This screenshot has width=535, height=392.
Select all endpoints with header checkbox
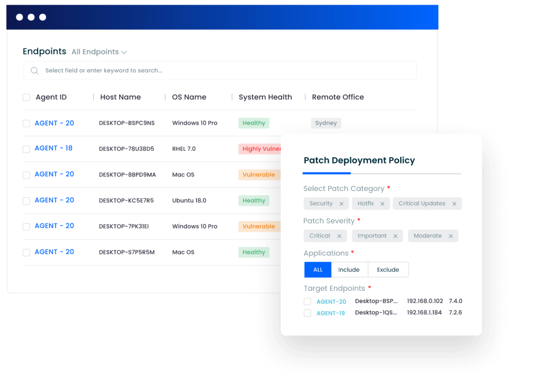tap(27, 98)
